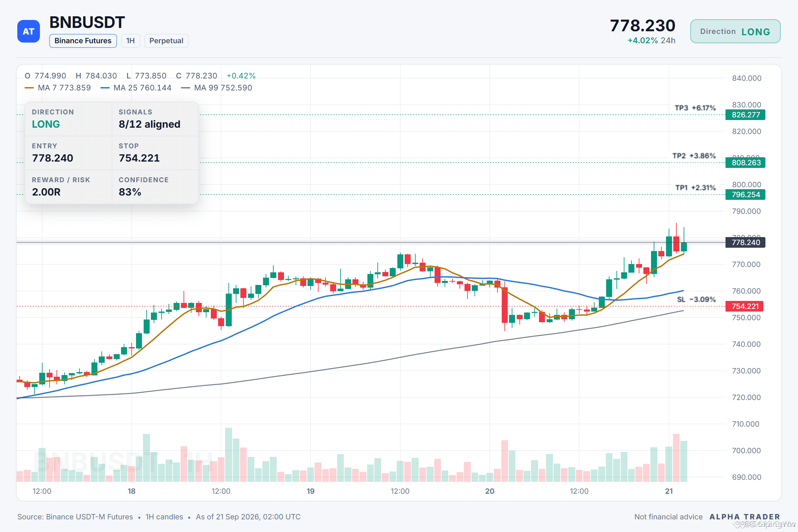
Task: Click the Perpetual contract chip
Action: tap(166, 41)
